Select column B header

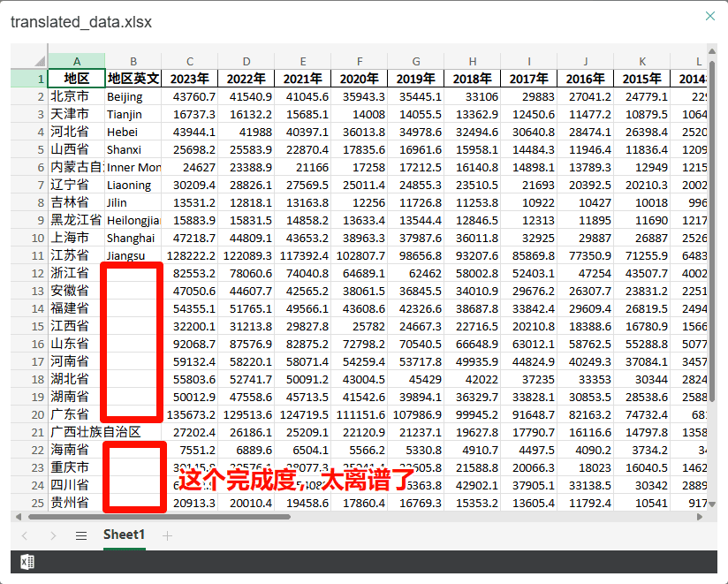click(x=133, y=61)
